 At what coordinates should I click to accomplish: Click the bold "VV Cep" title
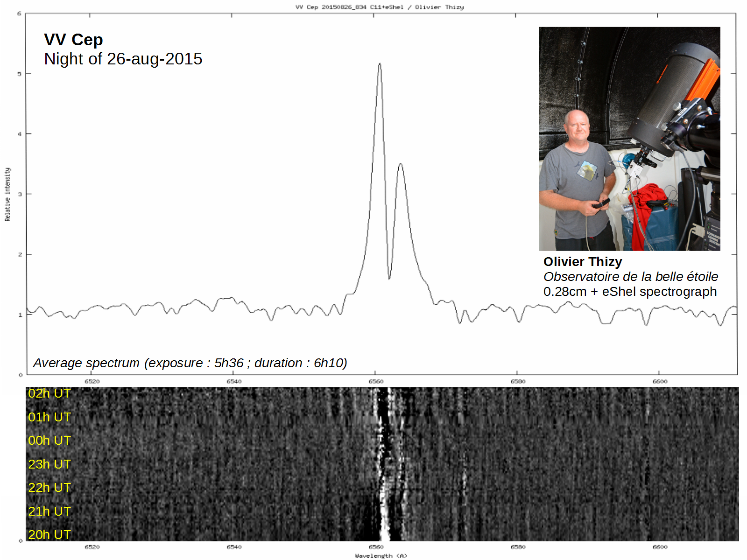tap(73, 40)
